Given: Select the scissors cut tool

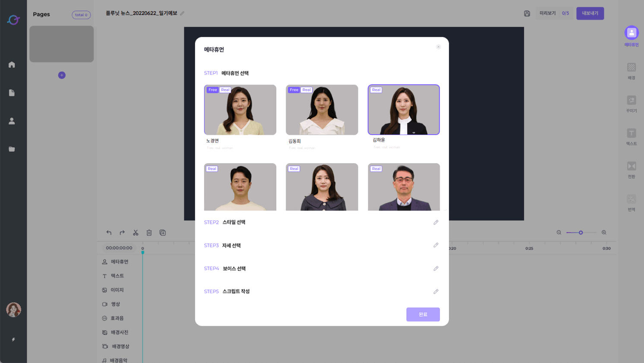Looking at the screenshot, I should [x=136, y=233].
